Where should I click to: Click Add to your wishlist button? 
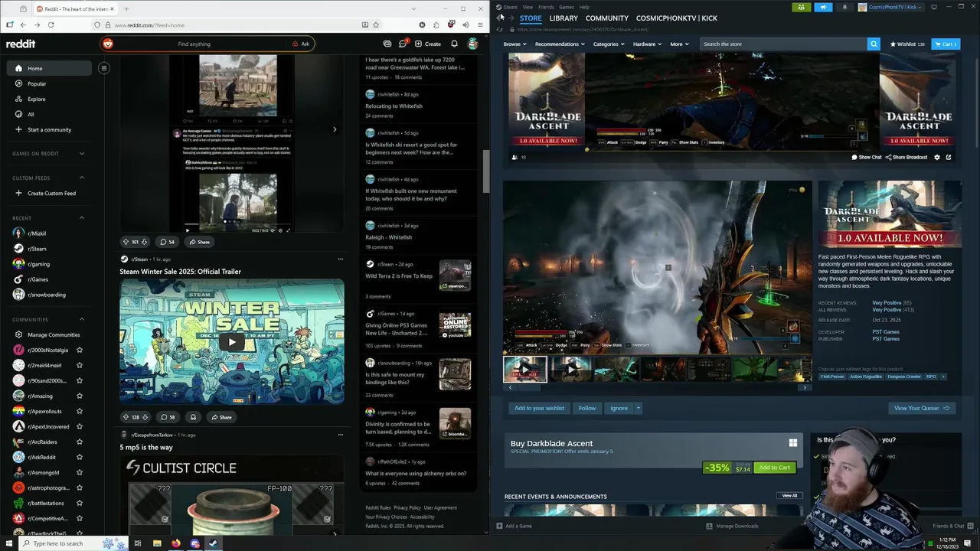(x=539, y=408)
